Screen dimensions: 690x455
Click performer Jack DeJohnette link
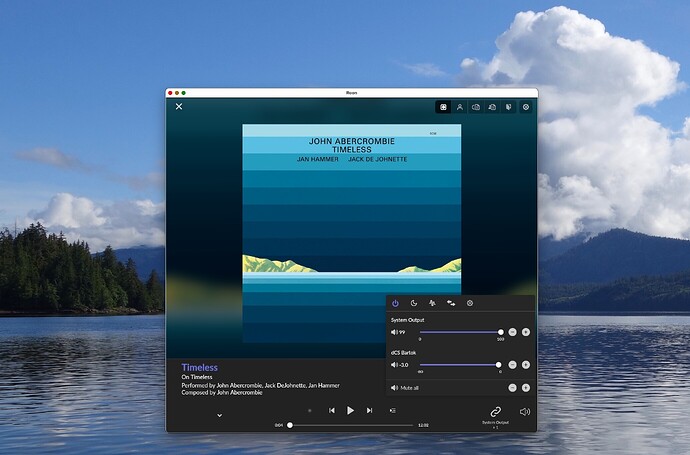coord(285,385)
